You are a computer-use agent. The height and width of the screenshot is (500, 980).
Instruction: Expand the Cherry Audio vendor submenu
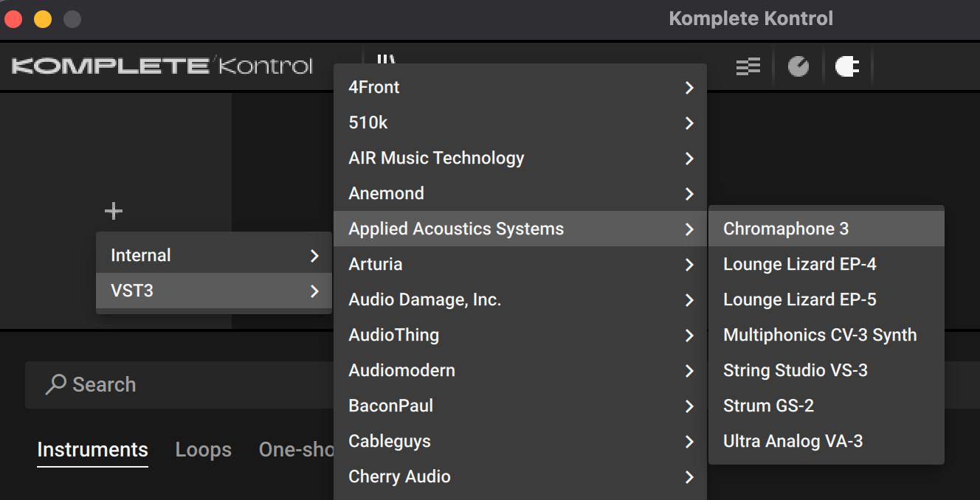[520, 476]
